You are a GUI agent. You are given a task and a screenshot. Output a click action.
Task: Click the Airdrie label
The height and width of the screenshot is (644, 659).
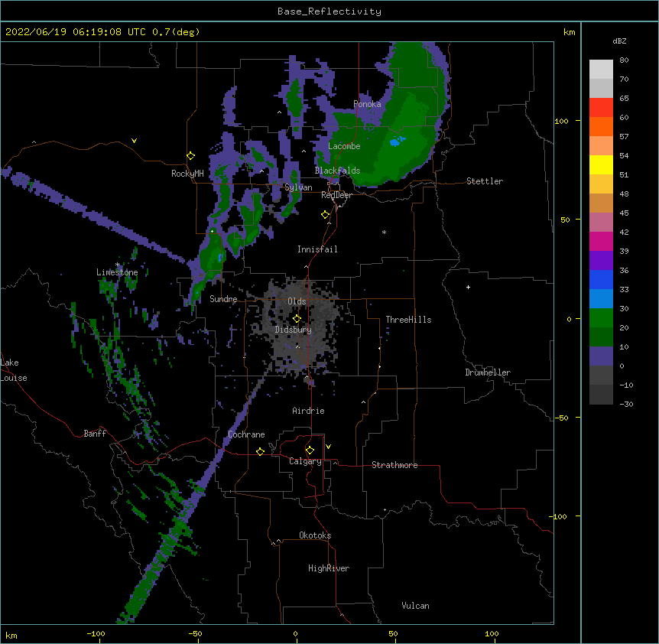click(x=309, y=411)
